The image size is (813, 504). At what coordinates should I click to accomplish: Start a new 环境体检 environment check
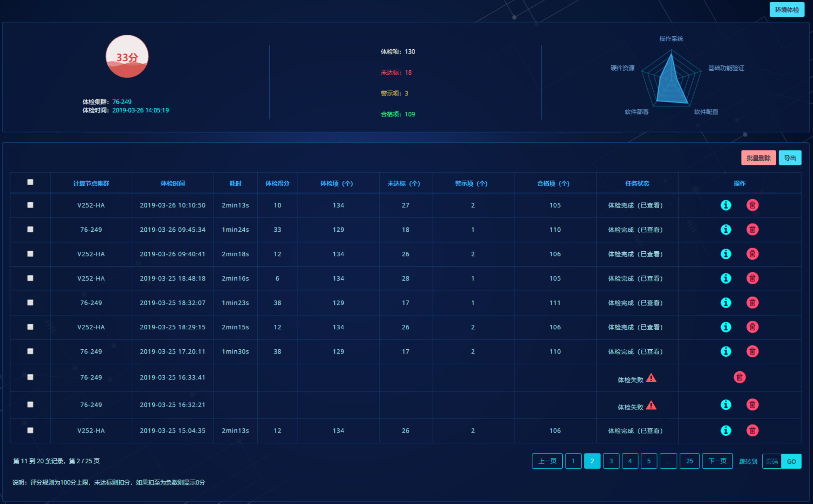(786, 9)
